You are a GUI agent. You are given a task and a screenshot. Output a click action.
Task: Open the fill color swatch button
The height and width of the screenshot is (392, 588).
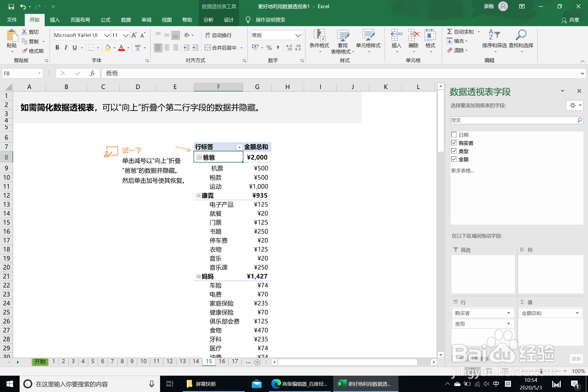[x=108, y=48]
